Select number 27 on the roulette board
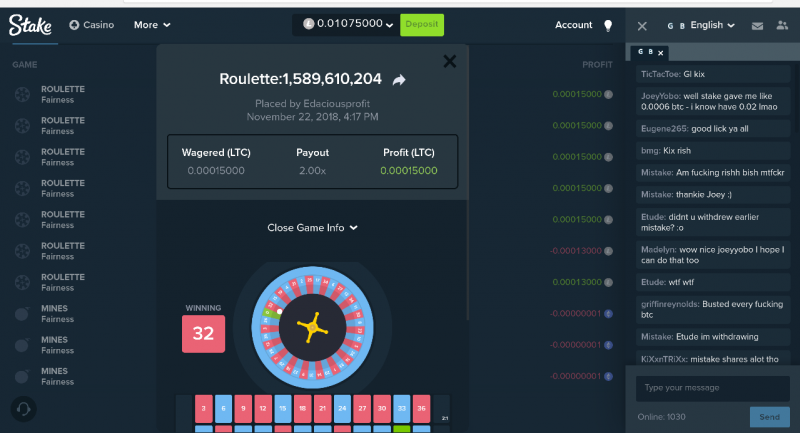800x433 pixels. [x=362, y=409]
